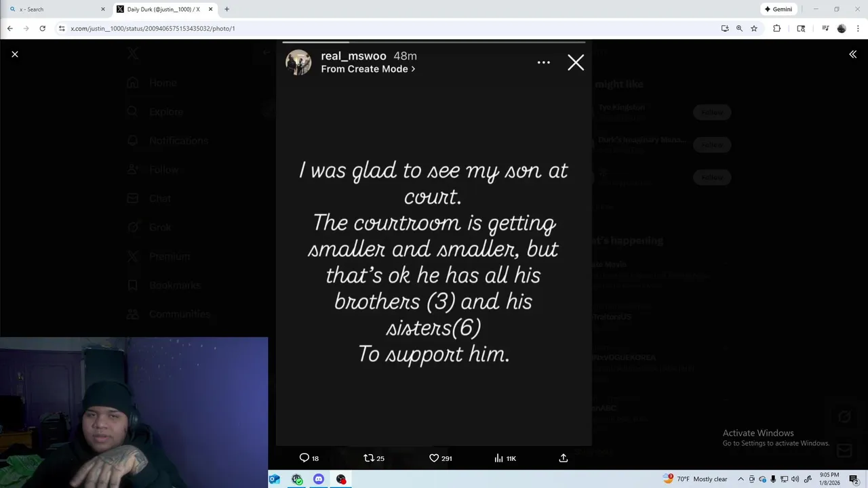Open the weather widget showing 70°F
Viewport: 868px width, 488px height.
695,479
